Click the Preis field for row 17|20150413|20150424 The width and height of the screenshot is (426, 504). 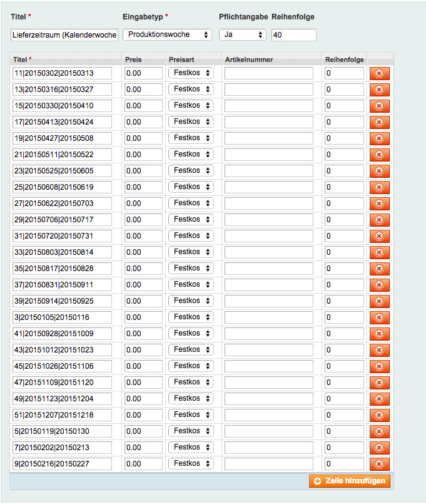pyautogui.click(x=143, y=122)
